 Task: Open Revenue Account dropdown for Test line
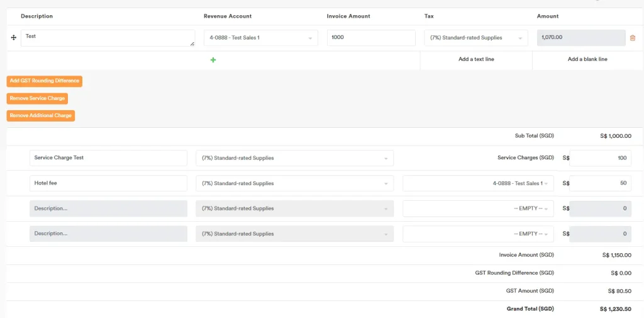coord(260,38)
